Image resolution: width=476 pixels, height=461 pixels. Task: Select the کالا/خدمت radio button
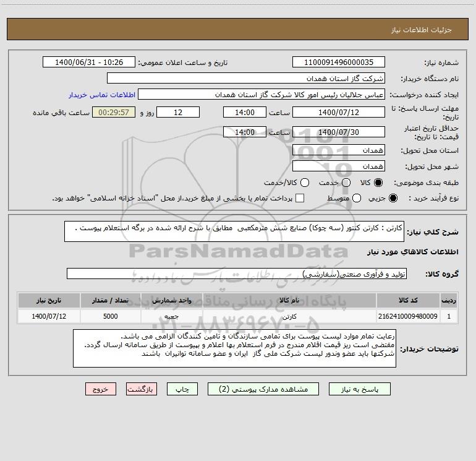point(305,183)
